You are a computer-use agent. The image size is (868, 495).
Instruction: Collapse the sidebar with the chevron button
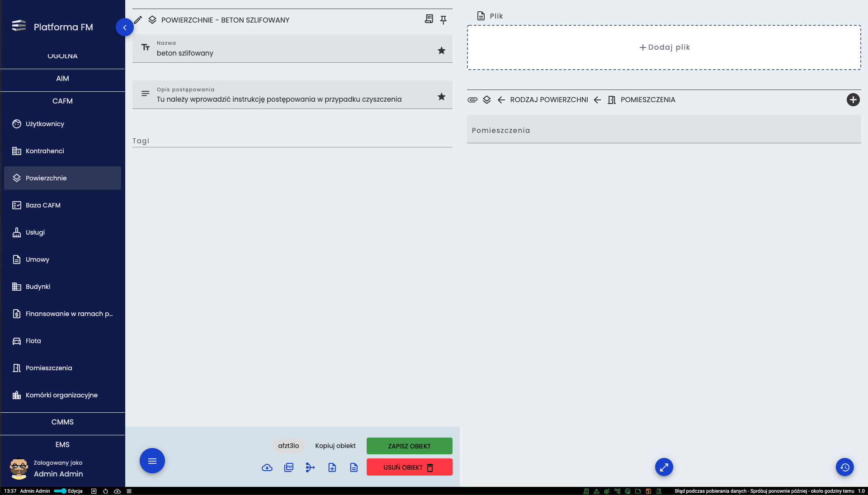point(124,27)
